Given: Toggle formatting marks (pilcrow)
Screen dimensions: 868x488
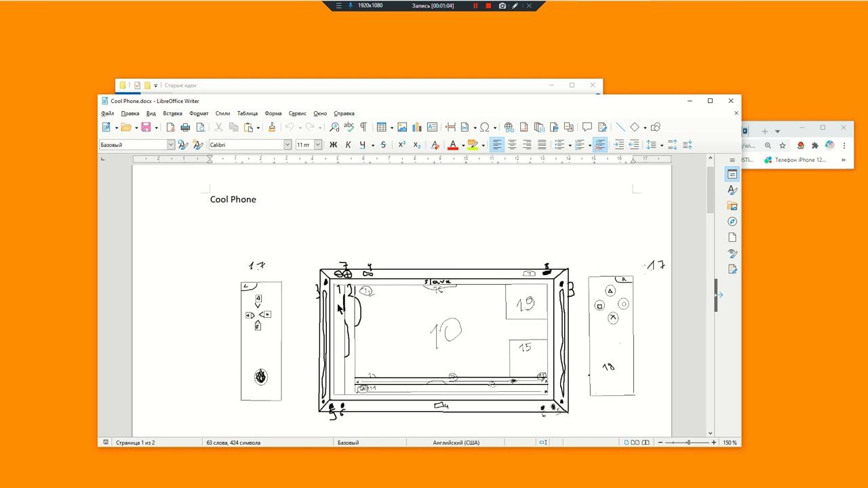Looking at the screenshot, I should pyautogui.click(x=363, y=127).
